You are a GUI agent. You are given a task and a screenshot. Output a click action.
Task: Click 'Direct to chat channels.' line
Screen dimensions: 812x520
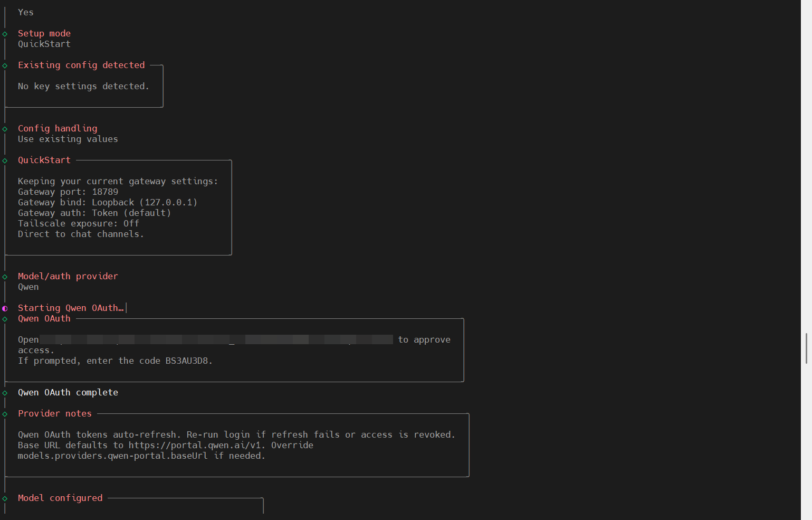point(81,234)
